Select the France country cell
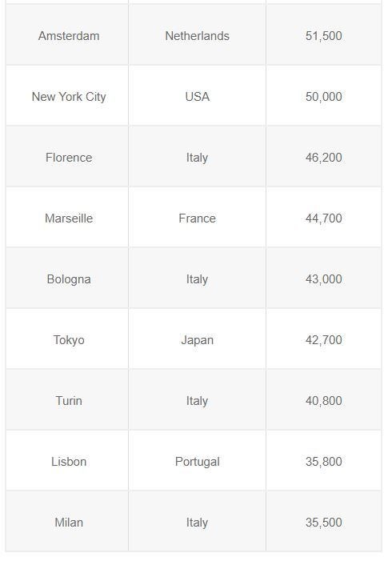Viewport: 392px width, 565px height. 197,218
